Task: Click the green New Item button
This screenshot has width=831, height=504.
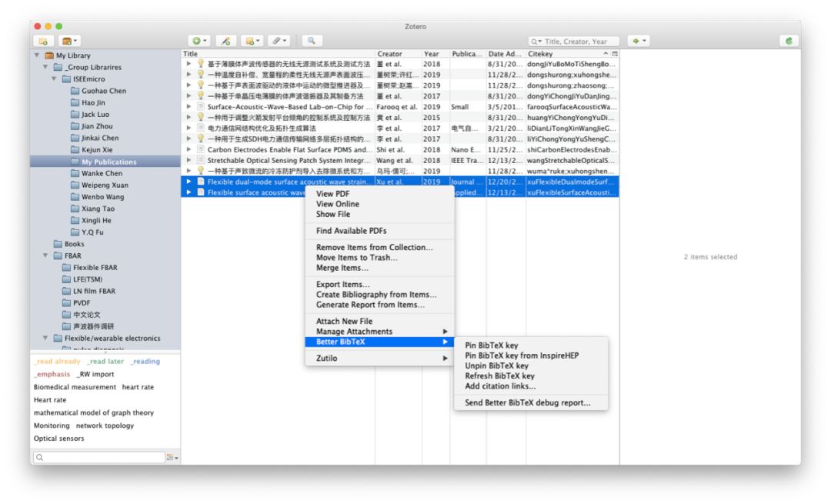Action: (x=199, y=41)
